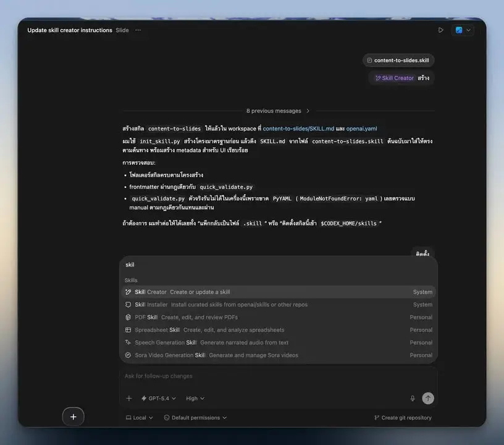
Task: Click the round plus new-thread button
Action: pyautogui.click(x=73, y=417)
